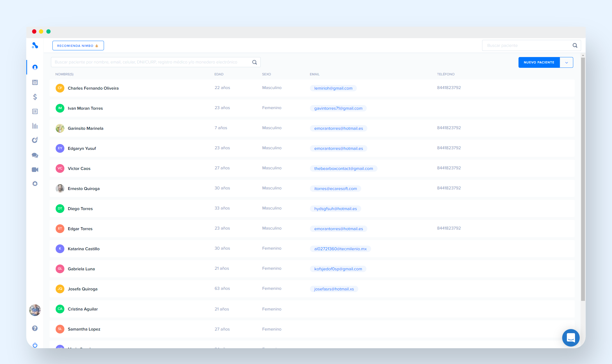Open the settings gear icon in sidebar
Viewport: 612px width, 364px height.
(x=35, y=184)
